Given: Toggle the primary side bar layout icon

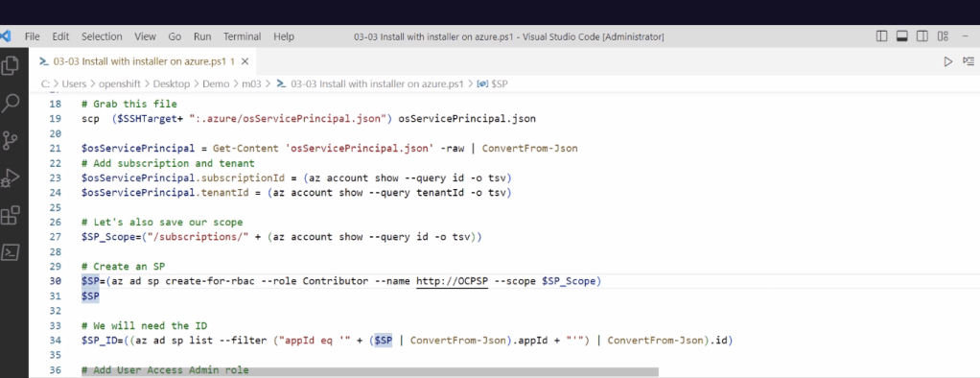Looking at the screenshot, I should point(882,36).
